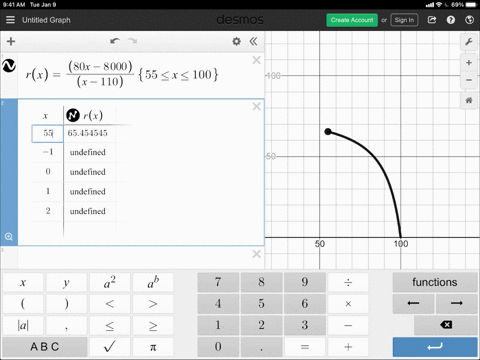This screenshot has width=480, height=360.
Task: Zoom to fit table data icon
Action: pyautogui.click(x=9, y=237)
